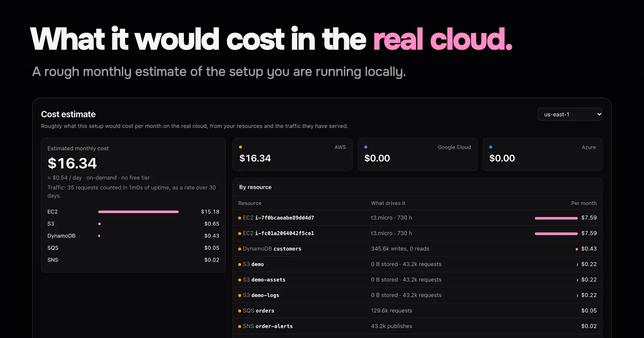Select the Google Cloud cost card
644x338 pixels.
tap(417, 155)
